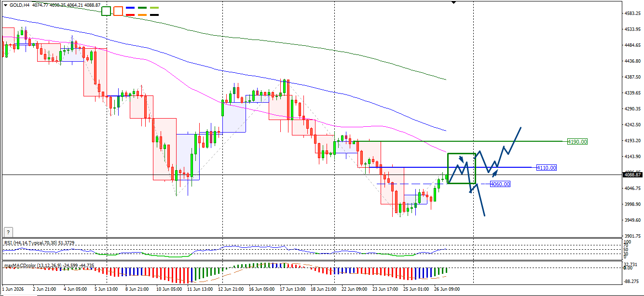Click the 4110.00 price level label
The width and height of the screenshot is (644, 296).
tap(546, 168)
